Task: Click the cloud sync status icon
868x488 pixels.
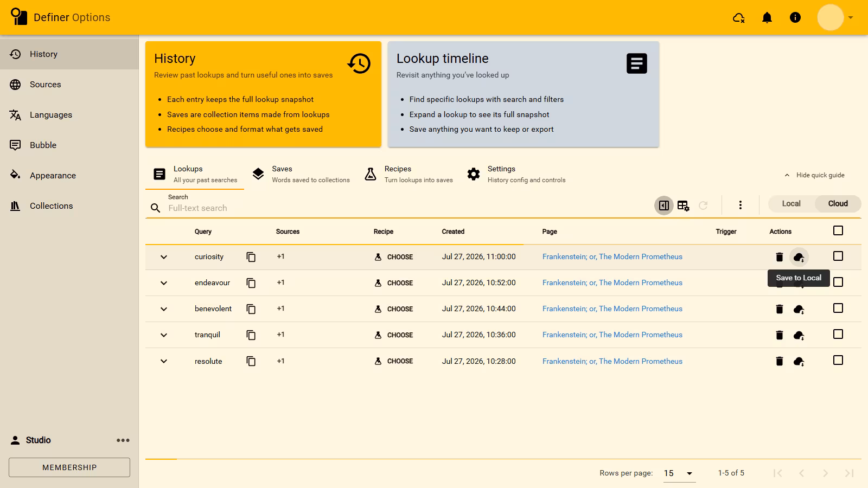Action: pos(739,17)
